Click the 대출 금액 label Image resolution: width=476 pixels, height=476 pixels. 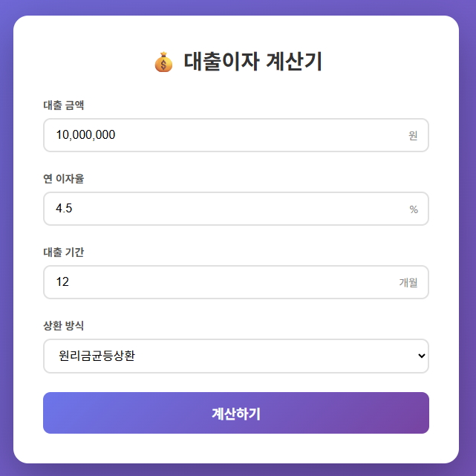click(x=64, y=105)
